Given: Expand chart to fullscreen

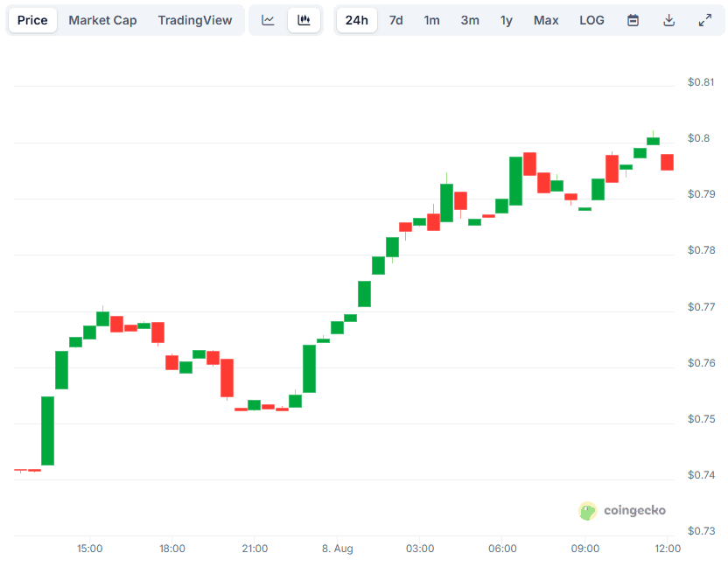Looking at the screenshot, I should pyautogui.click(x=705, y=20).
